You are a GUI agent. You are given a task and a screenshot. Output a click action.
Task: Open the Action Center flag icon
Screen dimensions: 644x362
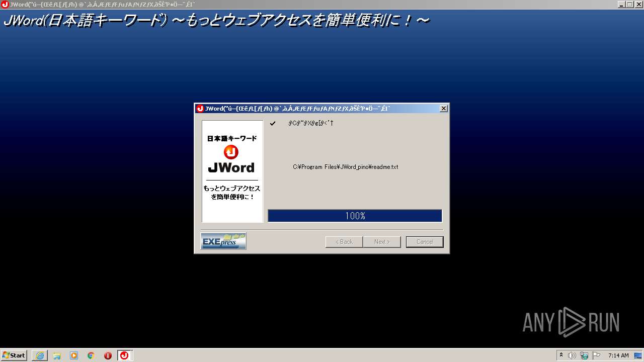pyautogui.click(x=596, y=355)
